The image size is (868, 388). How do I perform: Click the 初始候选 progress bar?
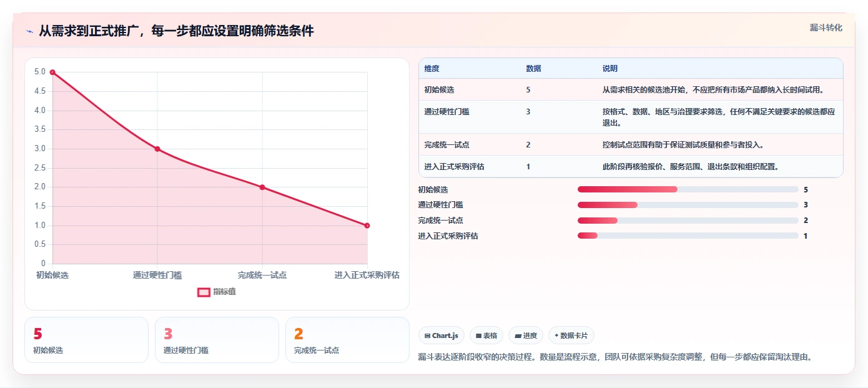coord(688,189)
